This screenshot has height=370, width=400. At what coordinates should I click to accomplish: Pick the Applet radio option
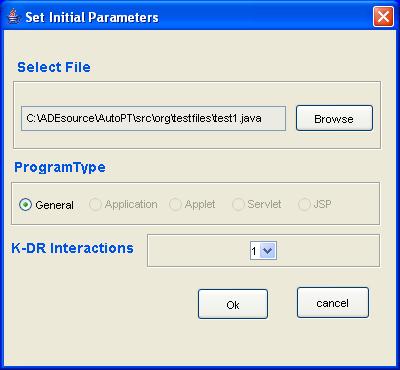[x=175, y=204]
